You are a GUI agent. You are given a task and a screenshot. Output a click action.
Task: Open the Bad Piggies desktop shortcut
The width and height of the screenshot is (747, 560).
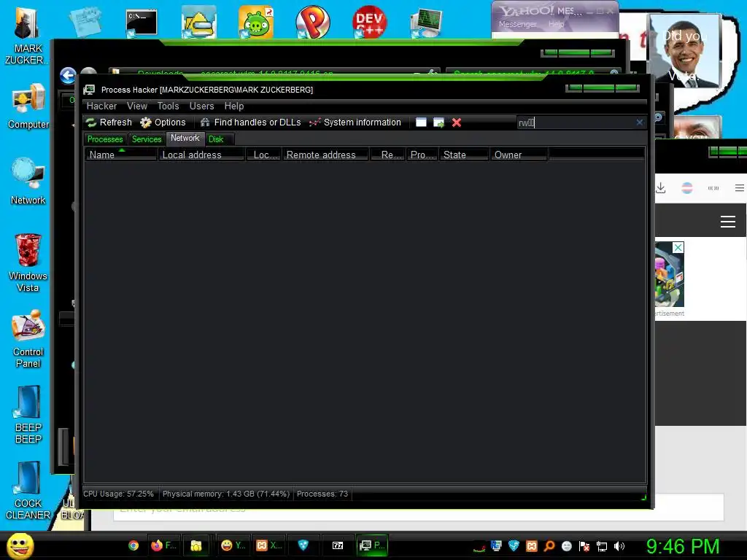pos(256,22)
